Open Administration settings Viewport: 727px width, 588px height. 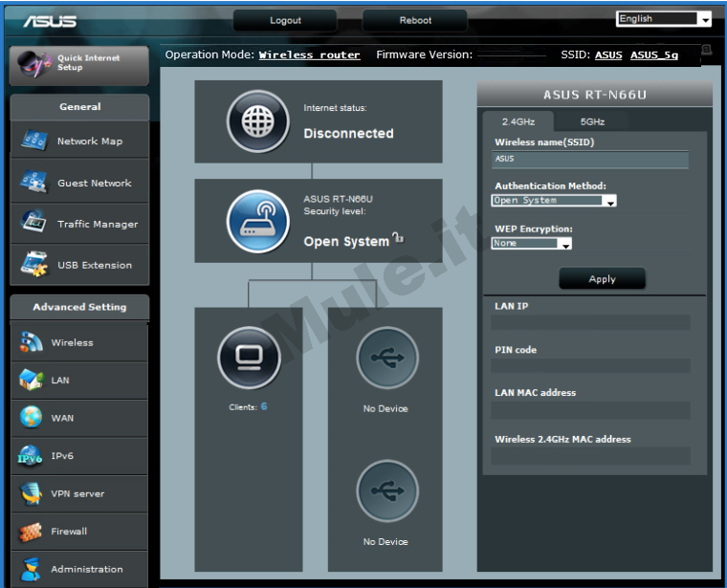tap(79, 570)
